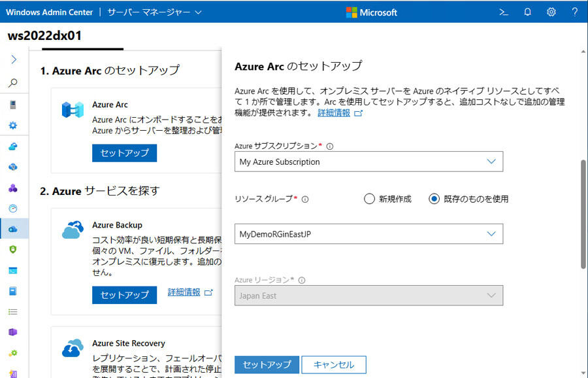Expand the left tools sidebar chevron
Viewport: 588px width, 378px height.
pyautogui.click(x=14, y=60)
